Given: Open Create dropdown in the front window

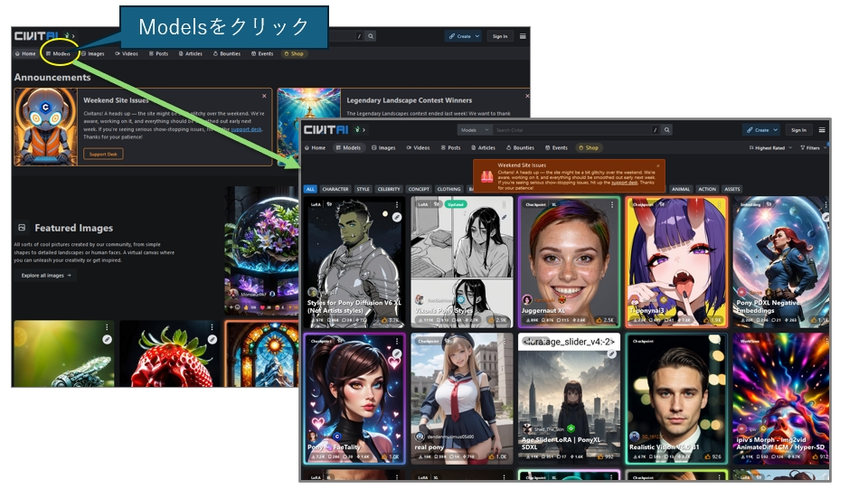Looking at the screenshot, I should click(x=761, y=130).
